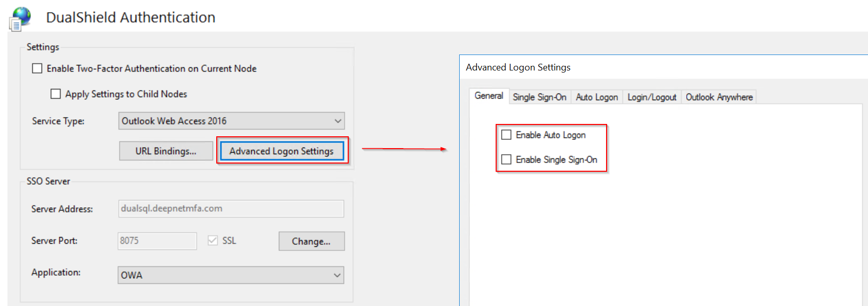Check Apply Settings to Child Nodes

pyautogui.click(x=56, y=94)
